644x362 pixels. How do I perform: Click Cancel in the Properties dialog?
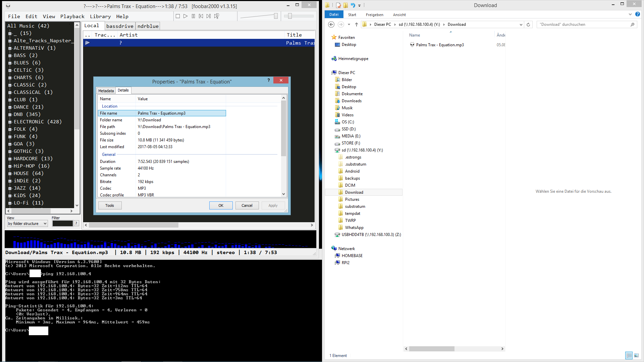pos(247,205)
